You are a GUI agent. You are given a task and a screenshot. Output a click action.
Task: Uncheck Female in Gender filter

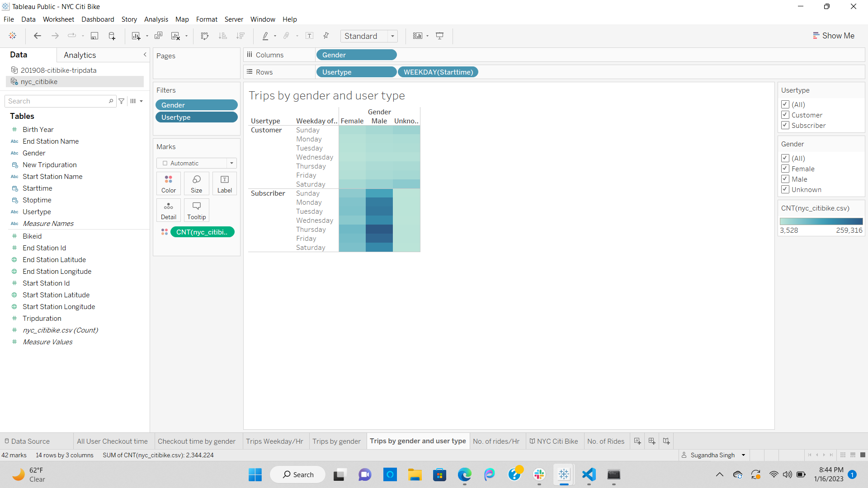click(785, 169)
